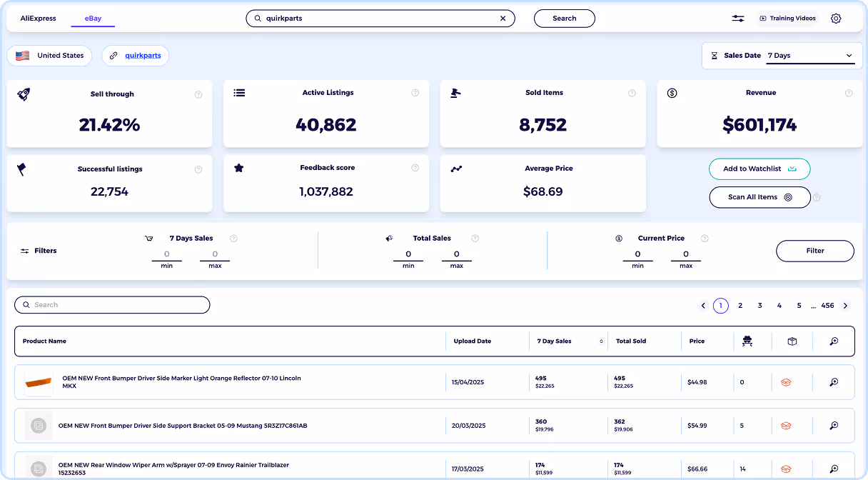Image resolution: width=868 pixels, height=480 pixels.
Task: Click help icon on Active Listings card
Action: point(415,93)
